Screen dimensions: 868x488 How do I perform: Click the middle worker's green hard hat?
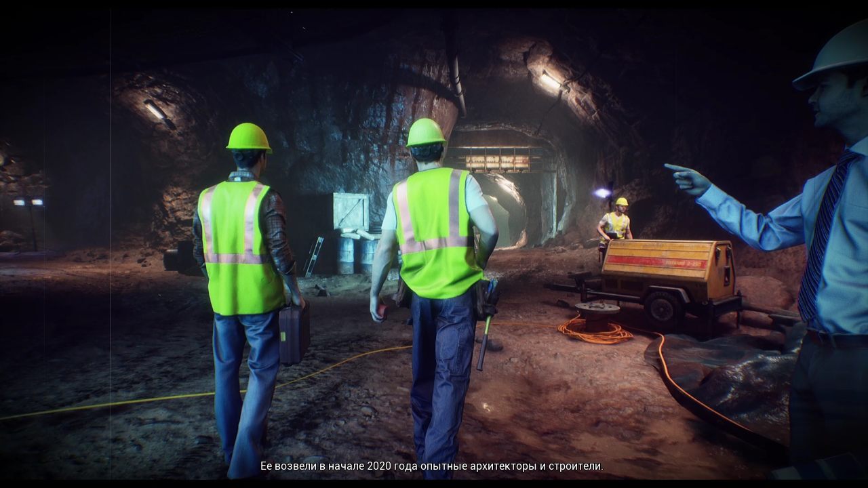426,132
